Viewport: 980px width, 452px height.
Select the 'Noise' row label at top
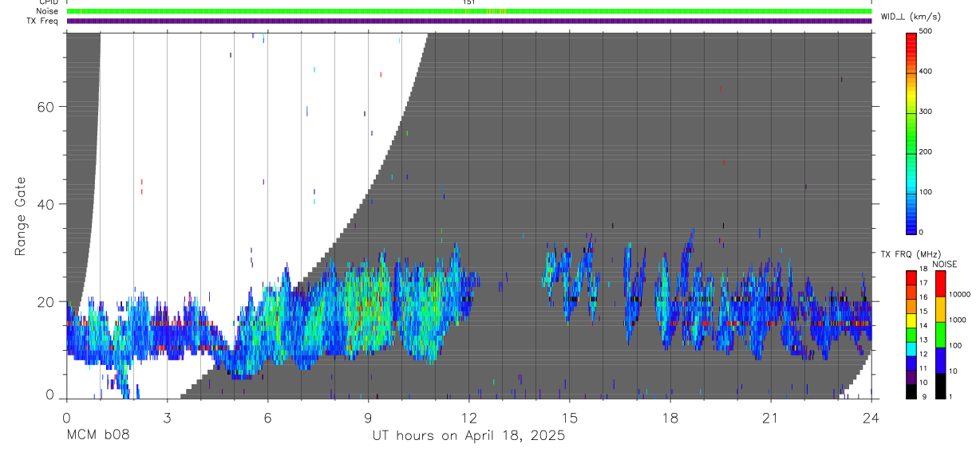pyautogui.click(x=47, y=12)
